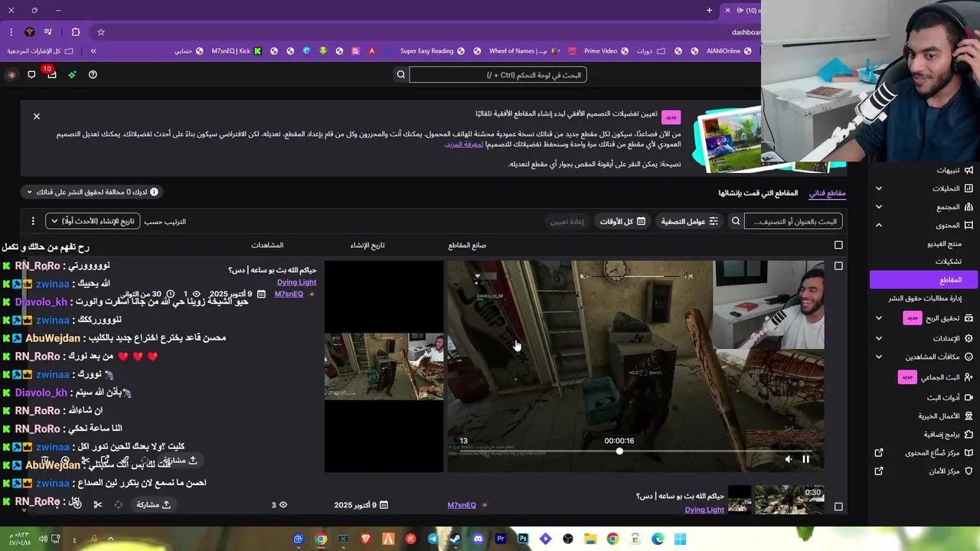Seek the clip preview progress bar handle
Screen dimensions: 980x551
[x=619, y=451]
